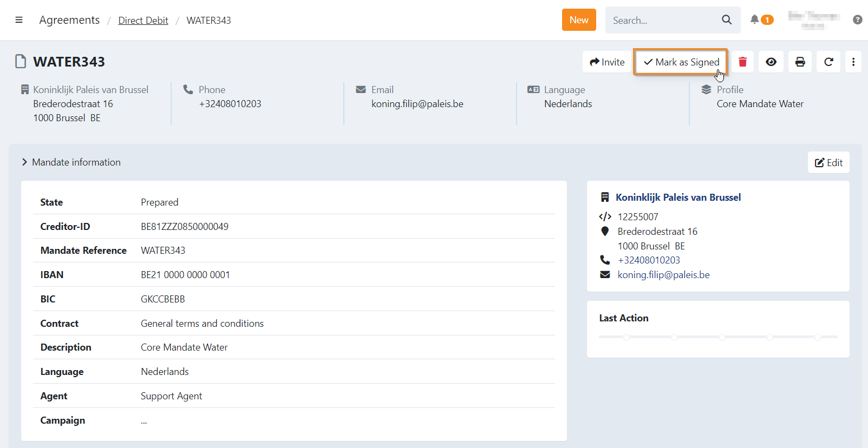The height and width of the screenshot is (448, 868).
Task: Open Koninklijk Paleis van Brussel customer link
Action: tap(678, 197)
